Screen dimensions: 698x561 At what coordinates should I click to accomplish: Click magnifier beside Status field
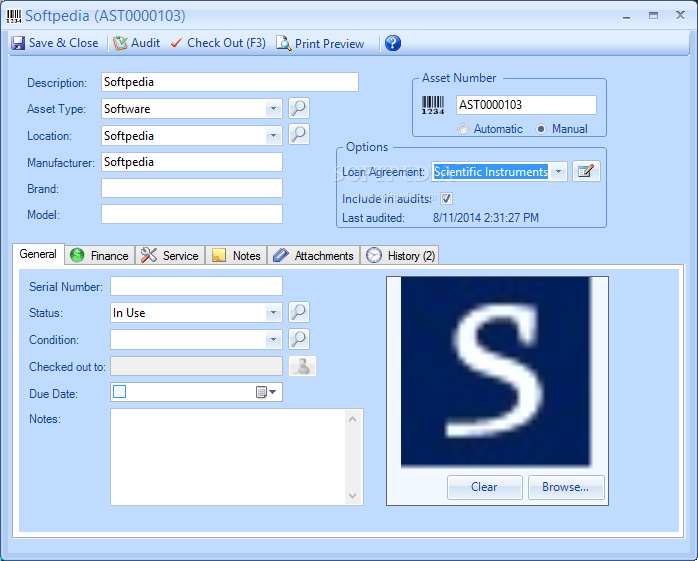pos(299,312)
